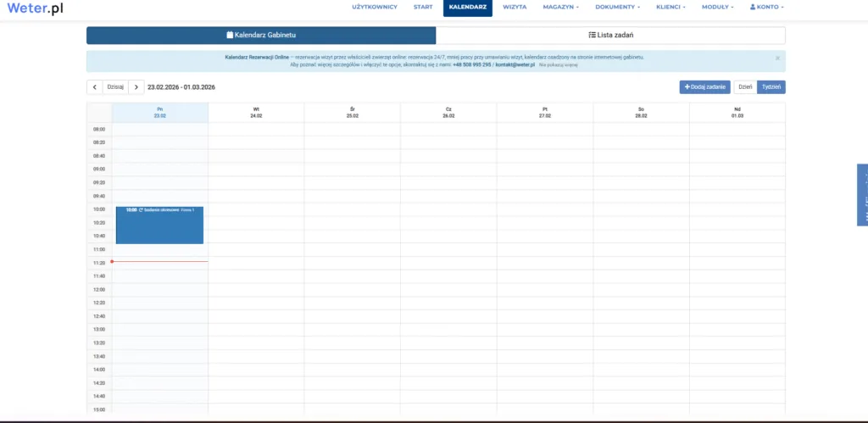Click the phone number +48 508 995 295
Screen dimensions: 868x423
pos(471,64)
